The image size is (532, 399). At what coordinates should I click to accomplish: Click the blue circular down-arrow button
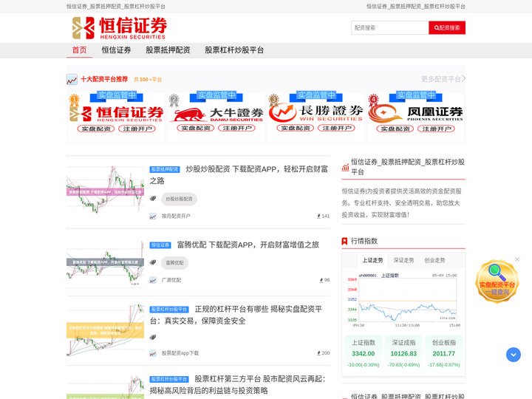tap(514, 355)
